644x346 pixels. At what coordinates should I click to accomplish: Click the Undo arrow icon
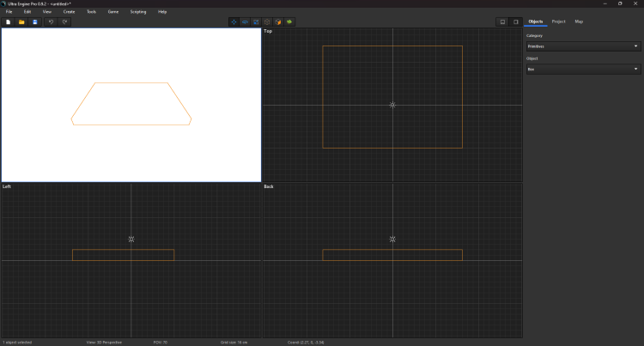(51, 21)
